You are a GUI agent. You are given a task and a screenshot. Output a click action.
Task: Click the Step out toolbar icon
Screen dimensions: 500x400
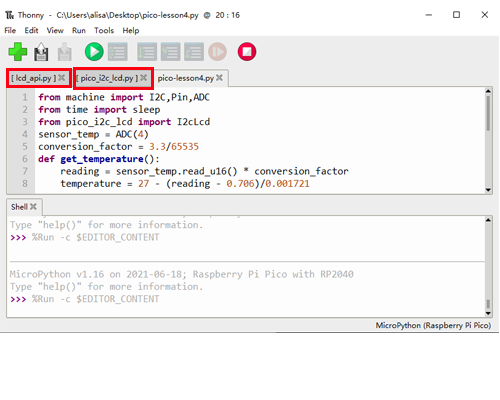click(194, 52)
